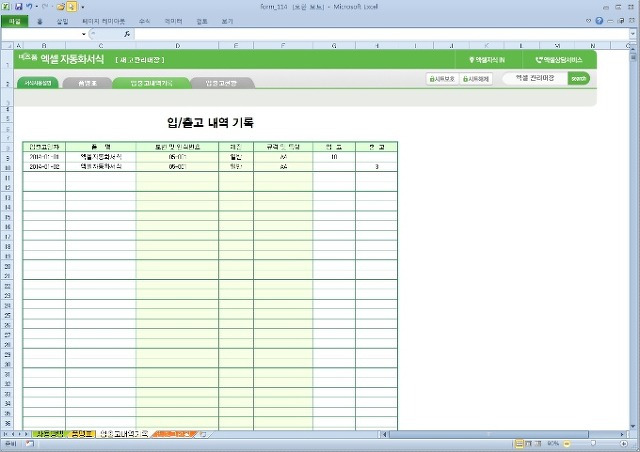Click the 엑셀 관리대장 search field
The image size is (640, 452).
point(535,78)
